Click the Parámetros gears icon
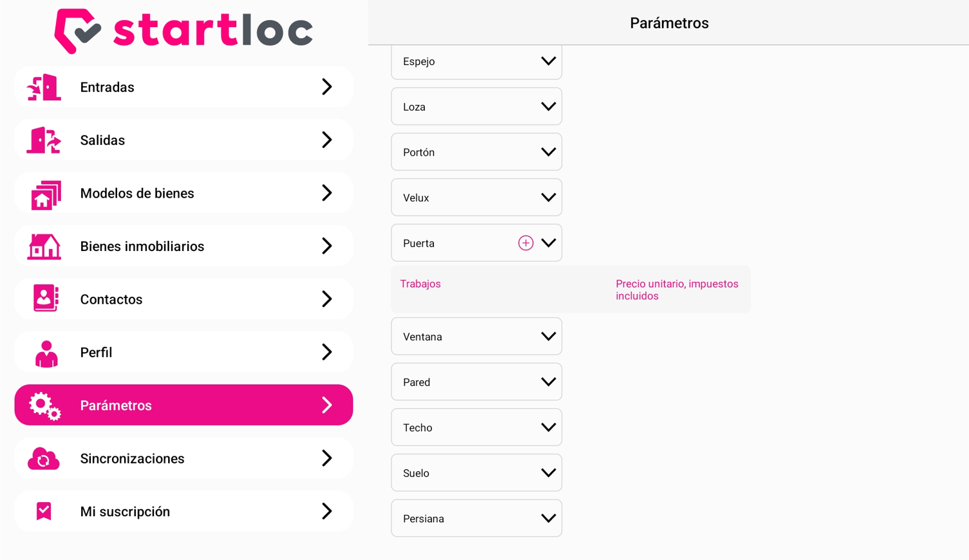Image resolution: width=969 pixels, height=560 pixels. pos(44,406)
